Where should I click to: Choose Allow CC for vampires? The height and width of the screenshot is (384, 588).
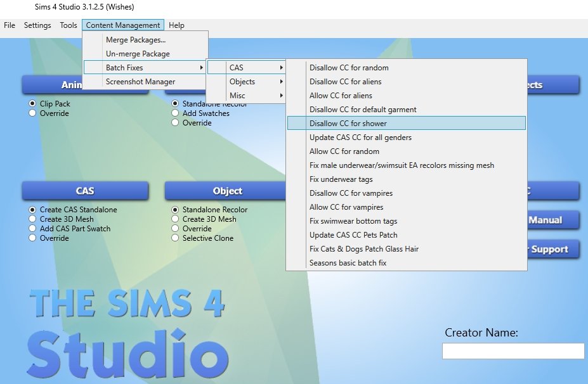[x=407, y=207]
